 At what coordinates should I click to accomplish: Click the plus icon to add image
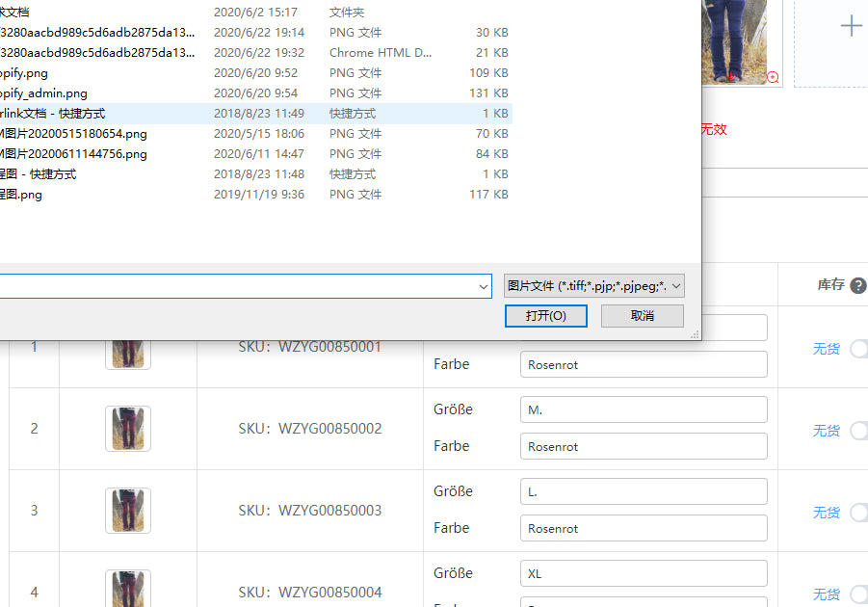(x=850, y=26)
